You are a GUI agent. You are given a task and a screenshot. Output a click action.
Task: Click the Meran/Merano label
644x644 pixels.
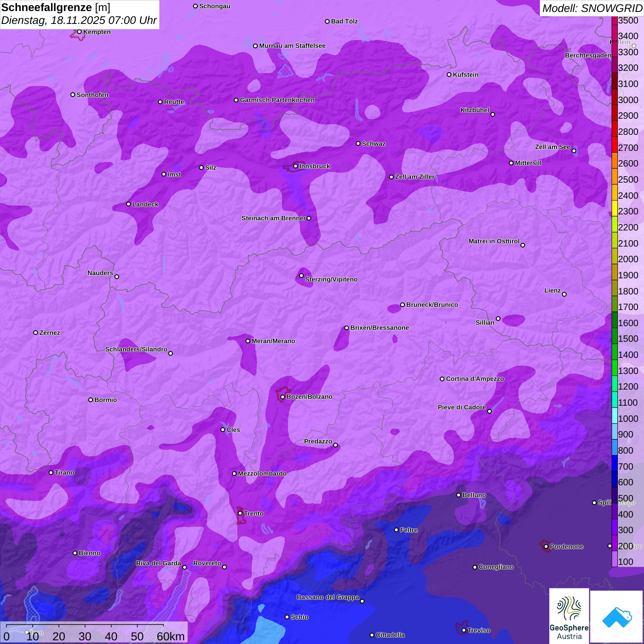point(274,341)
